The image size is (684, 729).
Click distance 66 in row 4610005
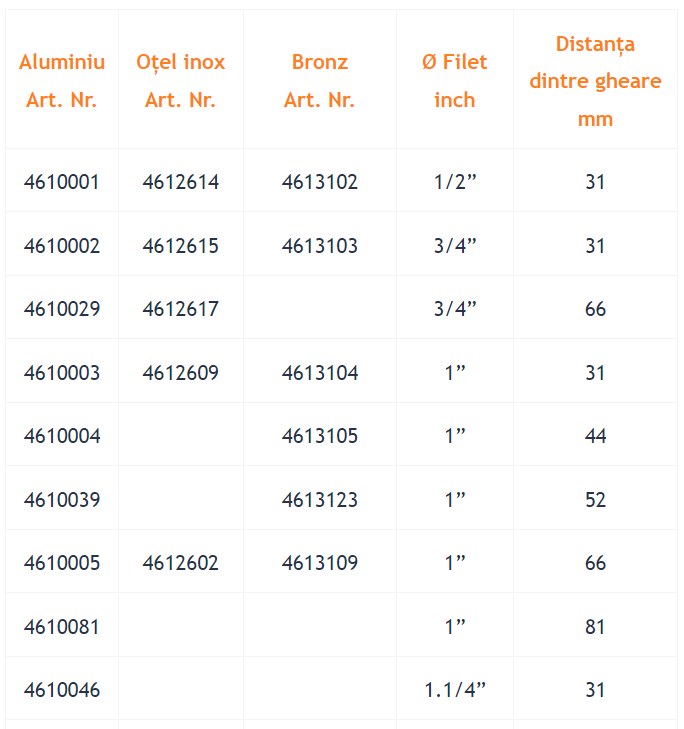point(595,563)
